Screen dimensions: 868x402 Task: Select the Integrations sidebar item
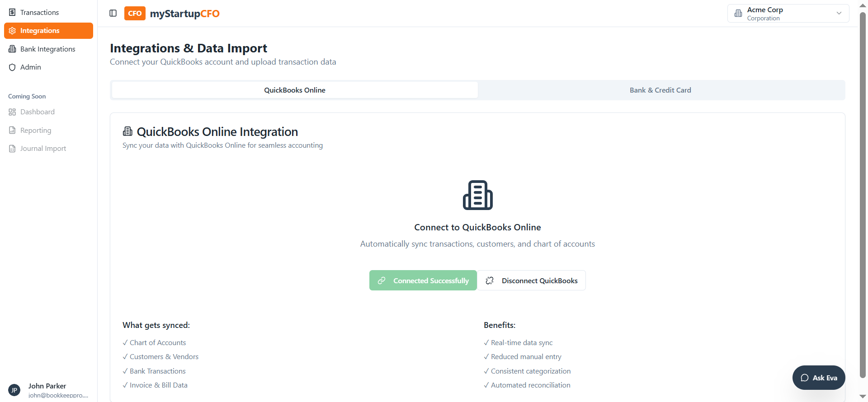48,31
